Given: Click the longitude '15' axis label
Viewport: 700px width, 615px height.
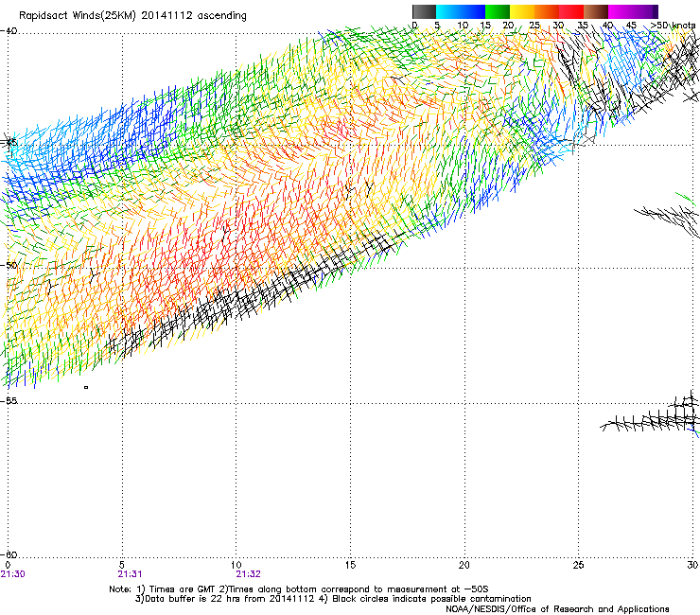Looking at the screenshot, I should (350, 565).
